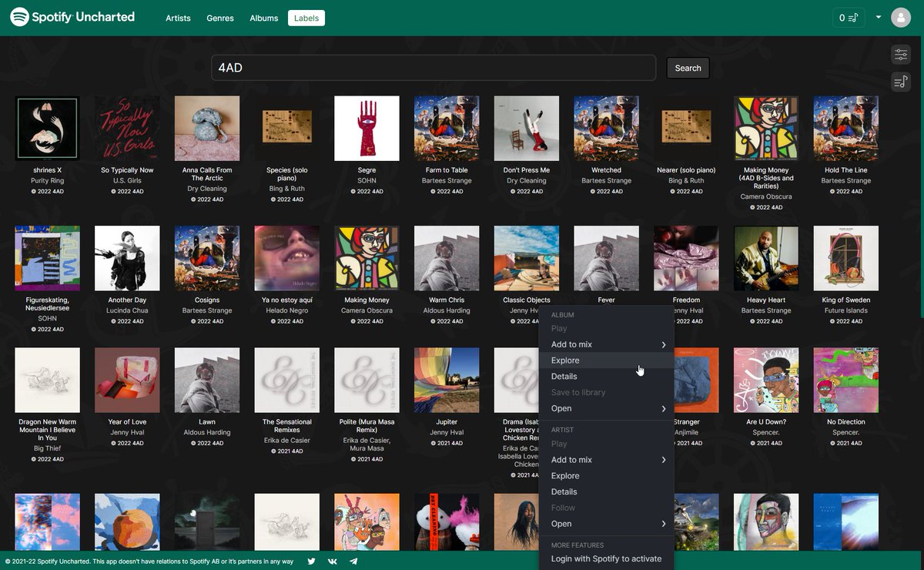Viewport: 924px width, 570px height.
Task: Click Login with Spotify to activate
Action: (607, 558)
